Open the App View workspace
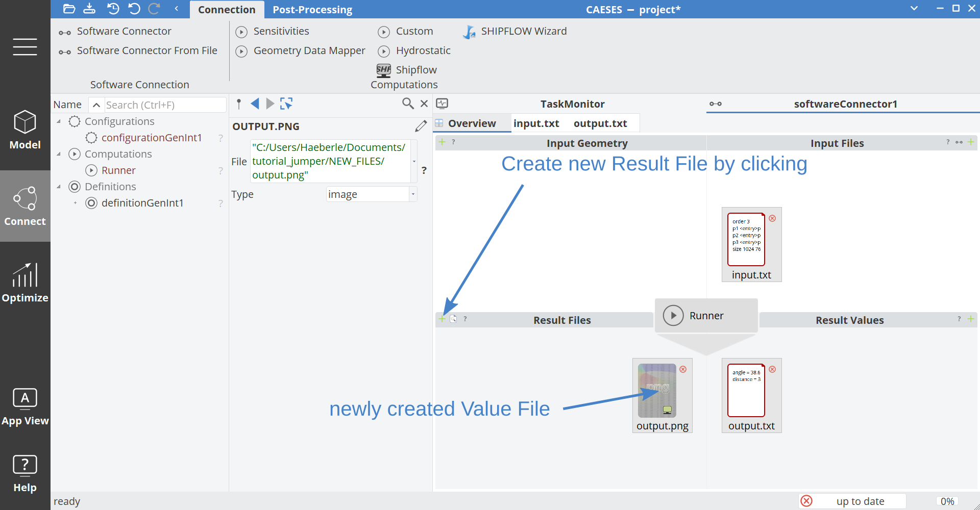The width and height of the screenshot is (980, 510). [25, 406]
